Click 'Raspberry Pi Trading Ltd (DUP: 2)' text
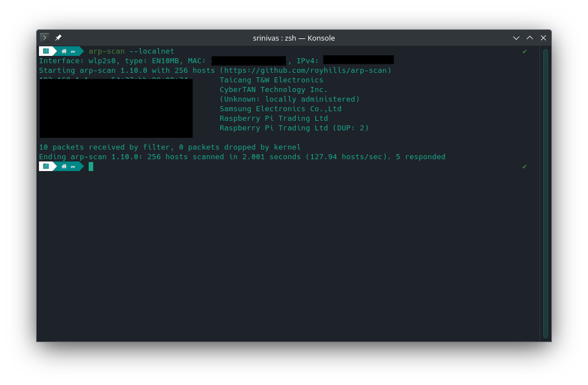588x385 pixels. pyautogui.click(x=294, y=128)
